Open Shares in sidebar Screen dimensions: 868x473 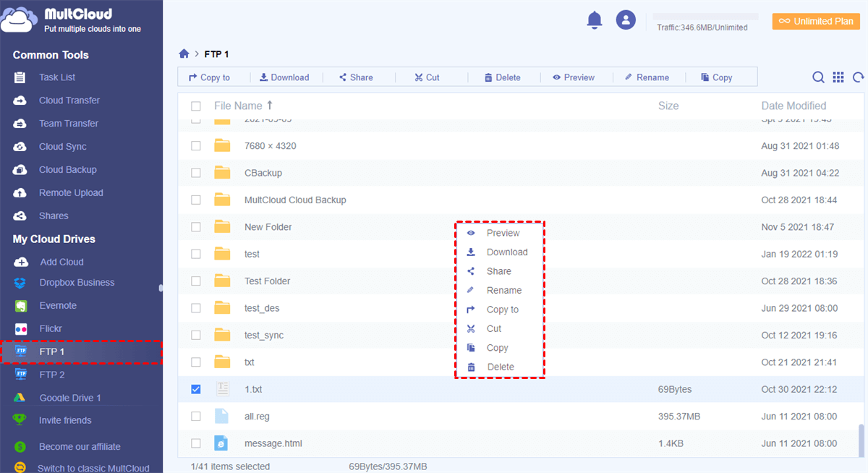(x=54, y=216)
